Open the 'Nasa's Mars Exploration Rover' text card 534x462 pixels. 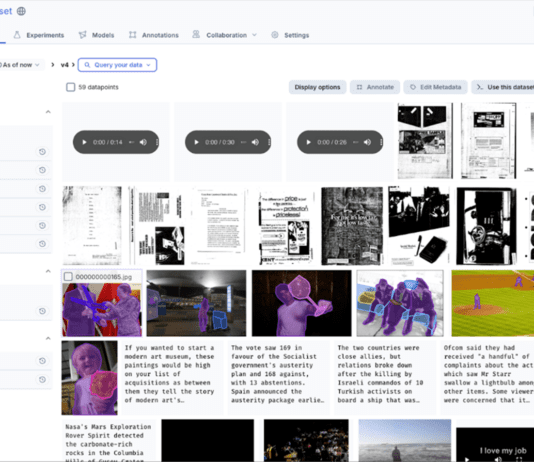[109, 441]
